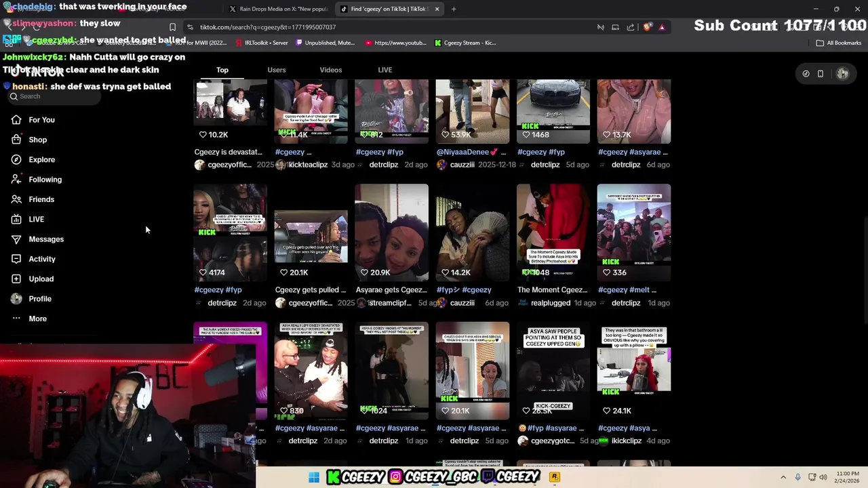Open the Unpublished, Mute... bookmark
Image resolution: width=868 pixels, height=488 pixels.
tap(325, 43)
